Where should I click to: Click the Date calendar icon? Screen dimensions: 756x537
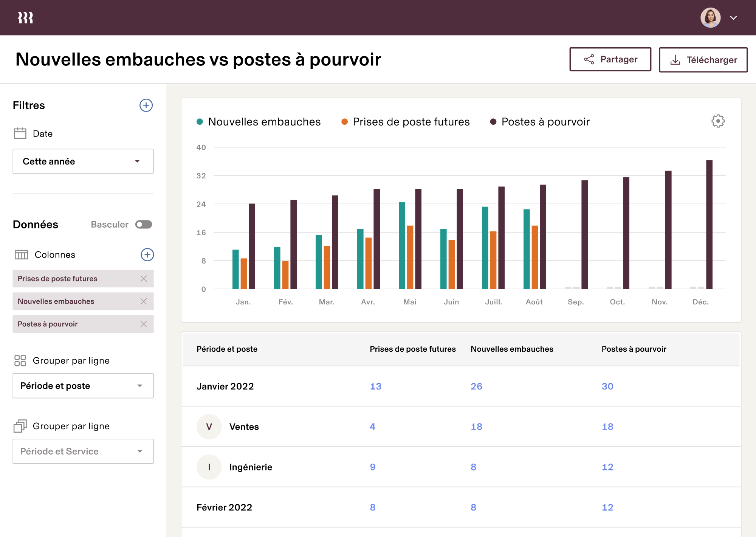click(20, 133)
